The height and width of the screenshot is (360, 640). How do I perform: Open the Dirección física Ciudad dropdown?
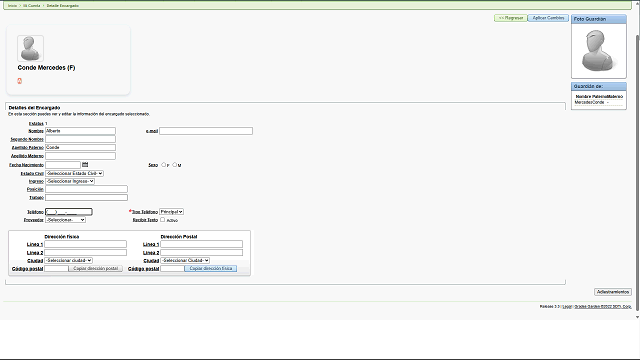point(69,260)
